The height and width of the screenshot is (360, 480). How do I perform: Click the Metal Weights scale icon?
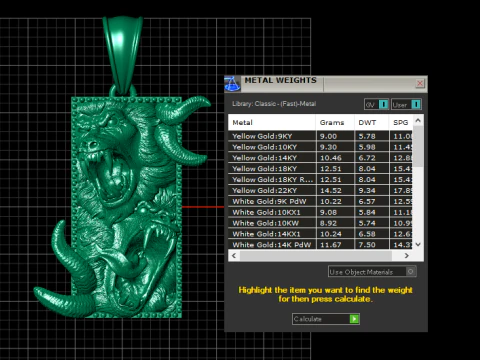tap(232, 84)
